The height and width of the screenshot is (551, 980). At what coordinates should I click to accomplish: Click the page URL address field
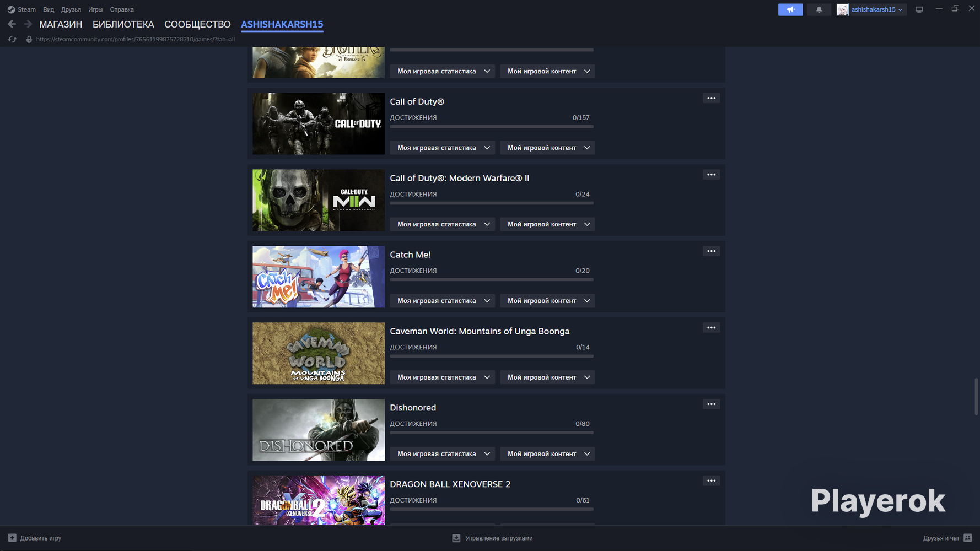pyautogui.click(x=136, y=39)
